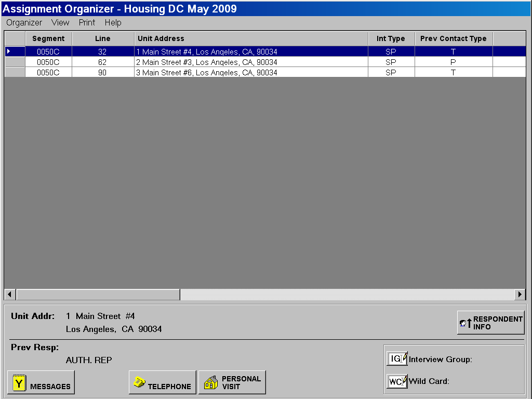
Task: Click Segment 0050C in line 90 row
Action: (48, 72)
